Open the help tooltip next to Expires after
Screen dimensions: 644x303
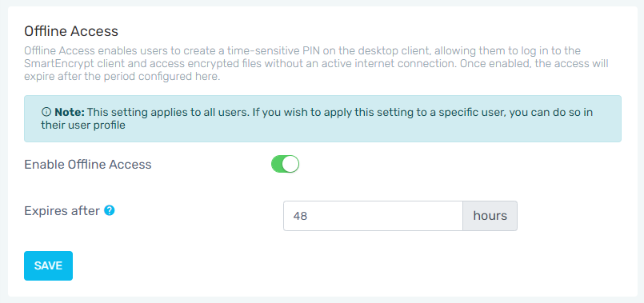click(110, 210)
